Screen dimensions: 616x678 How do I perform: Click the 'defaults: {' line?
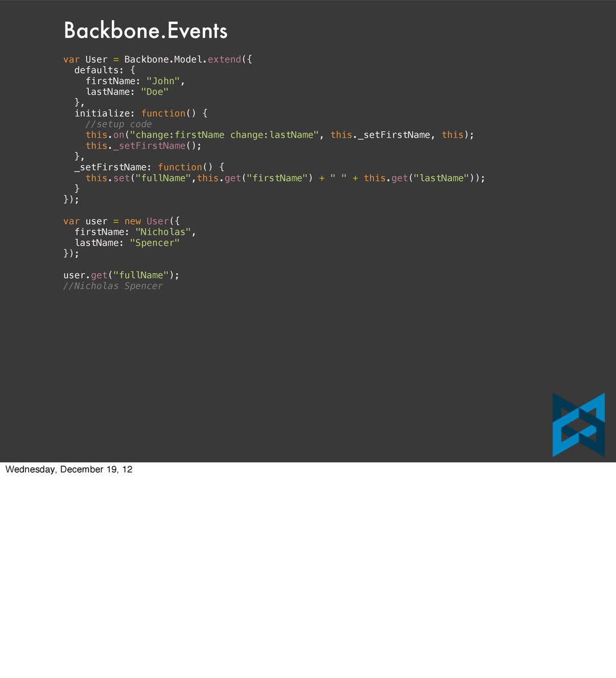(105, 70)
